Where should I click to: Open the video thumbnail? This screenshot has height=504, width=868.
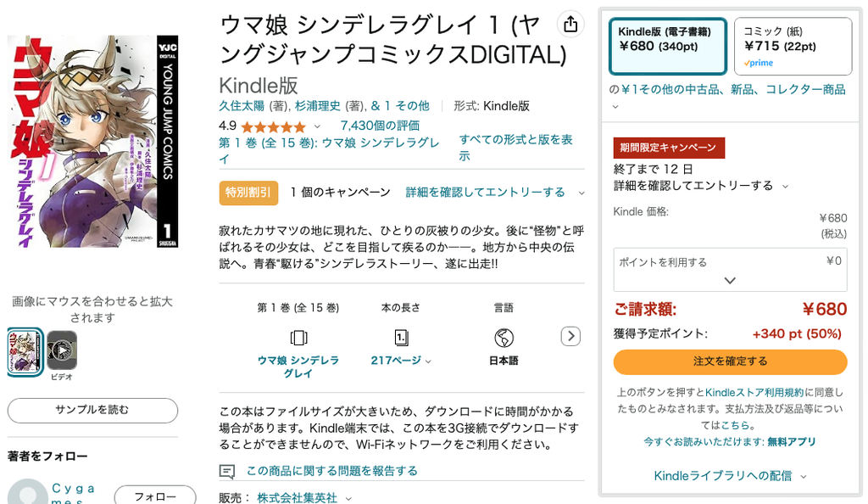[x=62, y=350]
